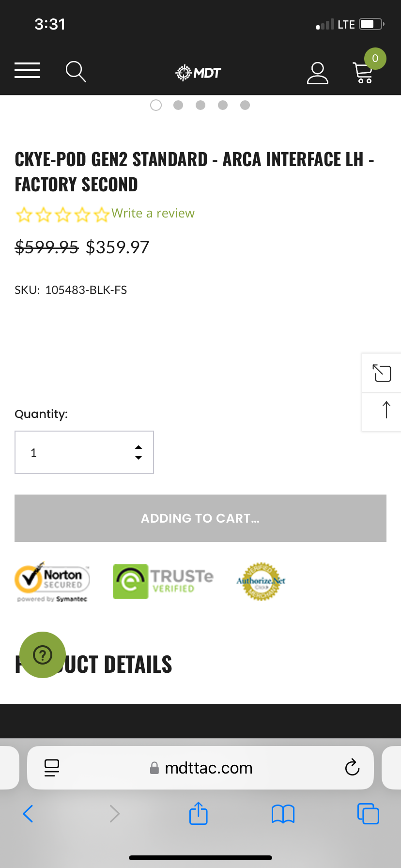Tap the Adding to Cart button
401x868 pixels.
pyautogui.click(x=200, y=518)
